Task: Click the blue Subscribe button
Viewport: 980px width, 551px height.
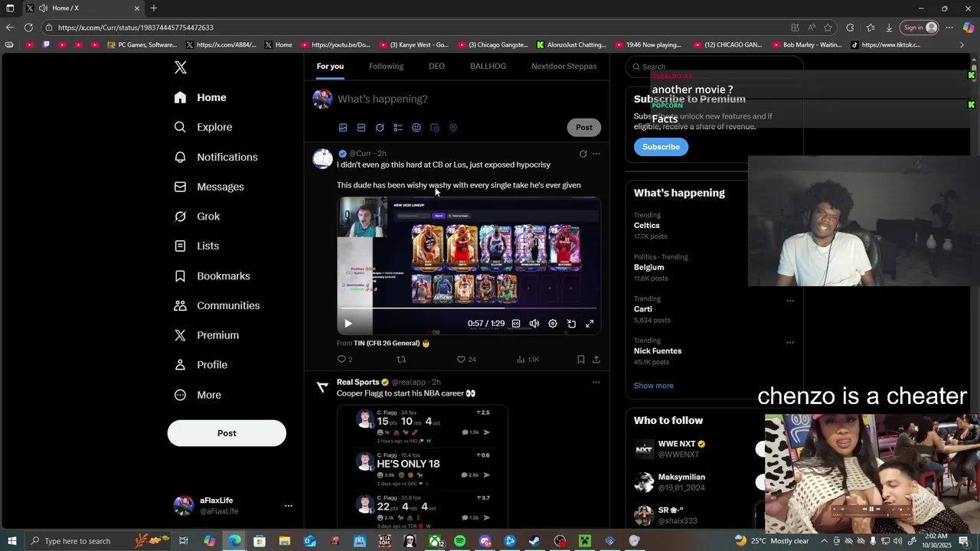Action: (x=661, y=147)
